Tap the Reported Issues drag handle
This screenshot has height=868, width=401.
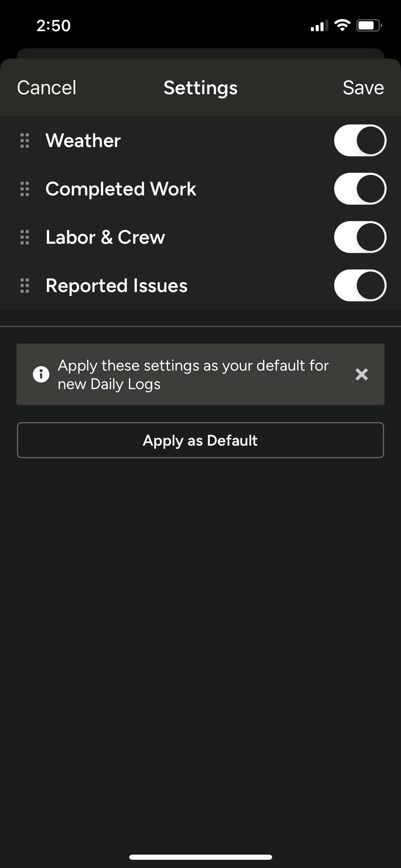point(25,286)
